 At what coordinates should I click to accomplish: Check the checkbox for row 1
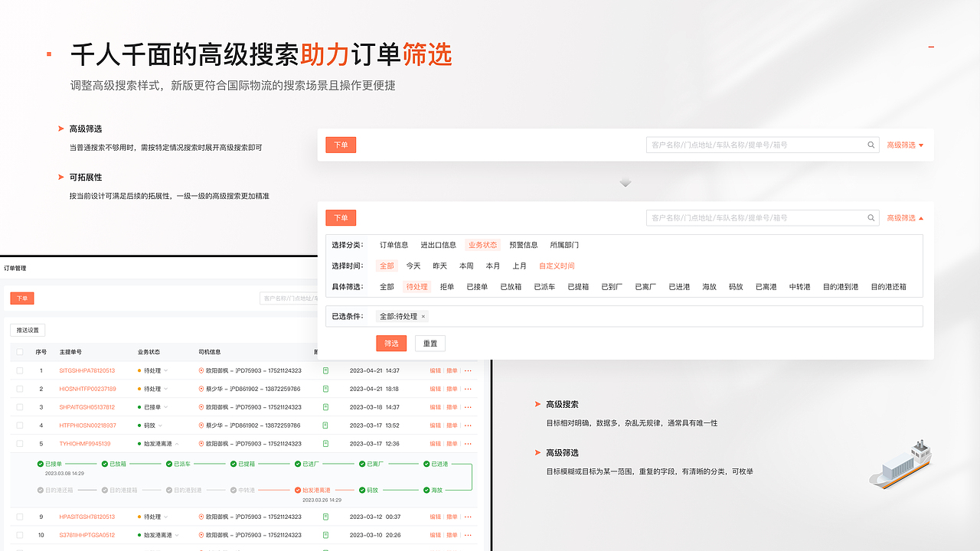pyautogui.click(x=19, y=370)
